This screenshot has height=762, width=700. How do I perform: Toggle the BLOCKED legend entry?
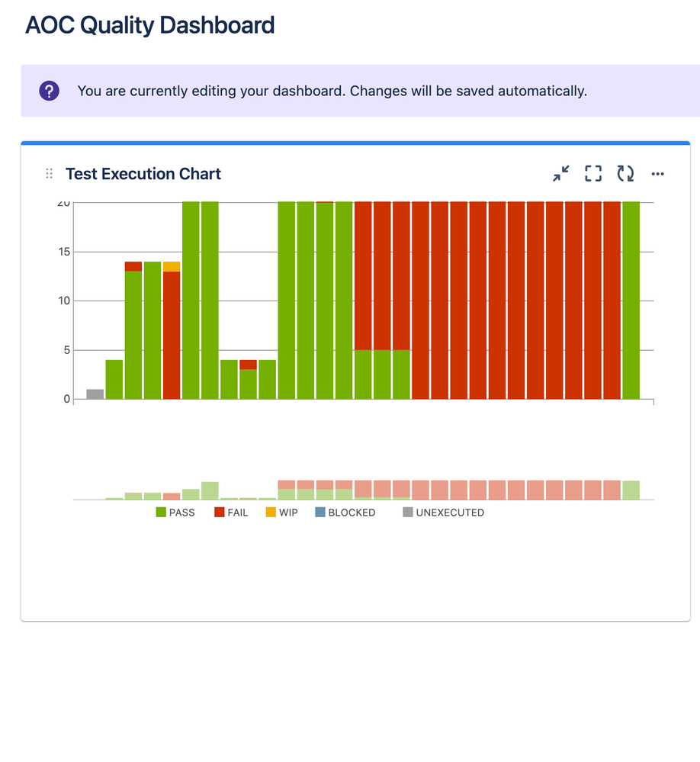345,513
